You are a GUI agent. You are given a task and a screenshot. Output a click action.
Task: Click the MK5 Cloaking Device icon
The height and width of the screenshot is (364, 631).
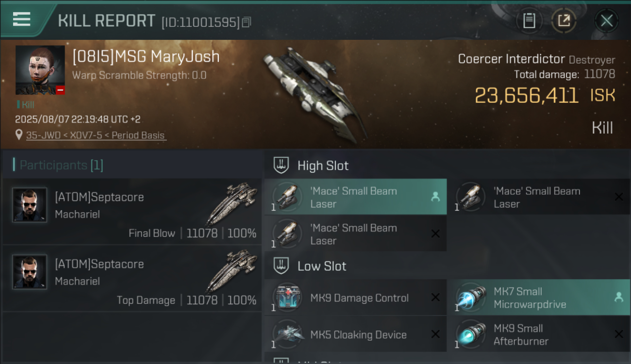pos(287,334)
